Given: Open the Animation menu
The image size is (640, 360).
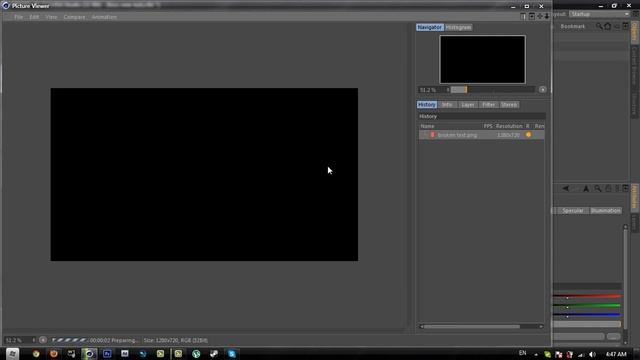Looking at the screenshot, I should click(104, 17).
